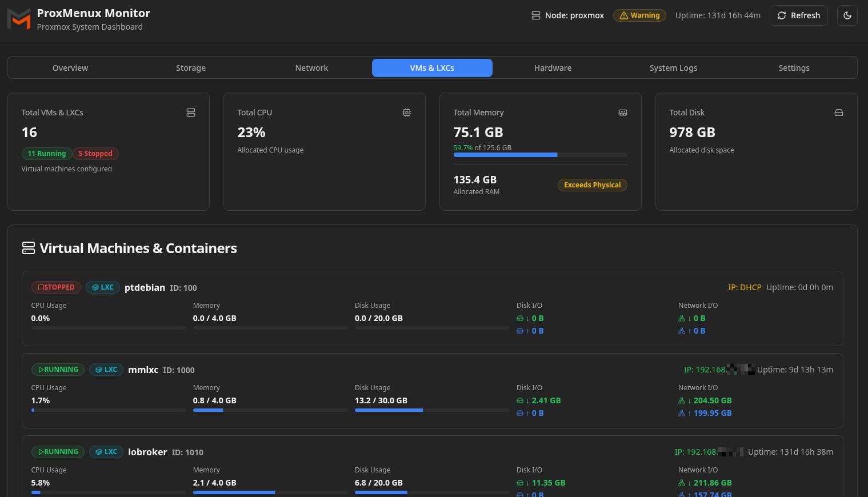Click the server icon on Total VMs card

191,113
